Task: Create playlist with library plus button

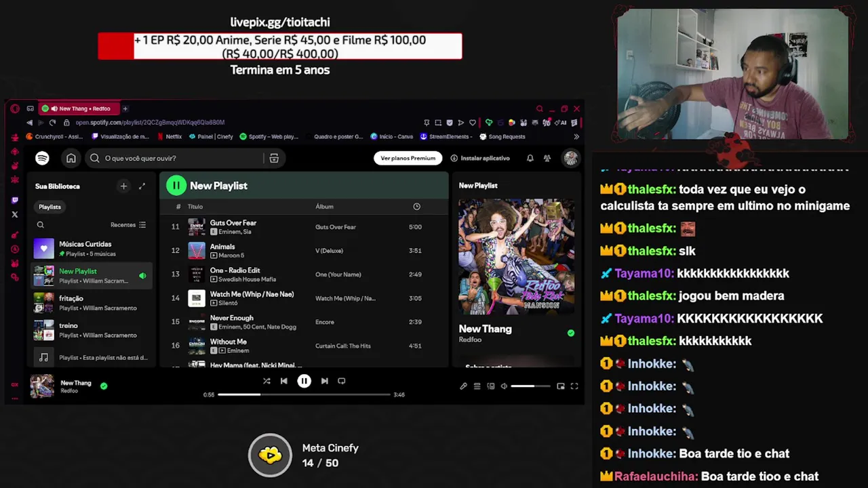Action: click(x=123, y=186)
